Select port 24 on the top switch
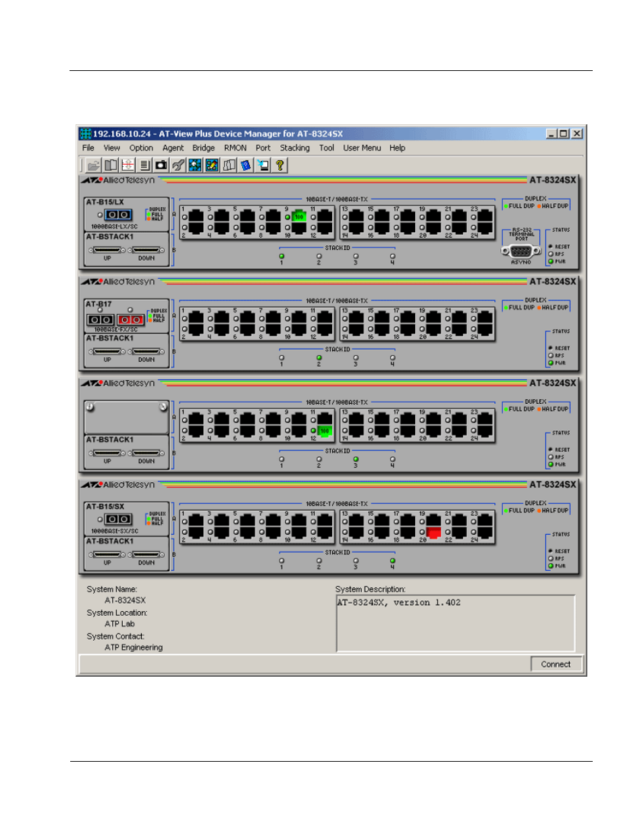644x834 pixels. pos(485,228)
